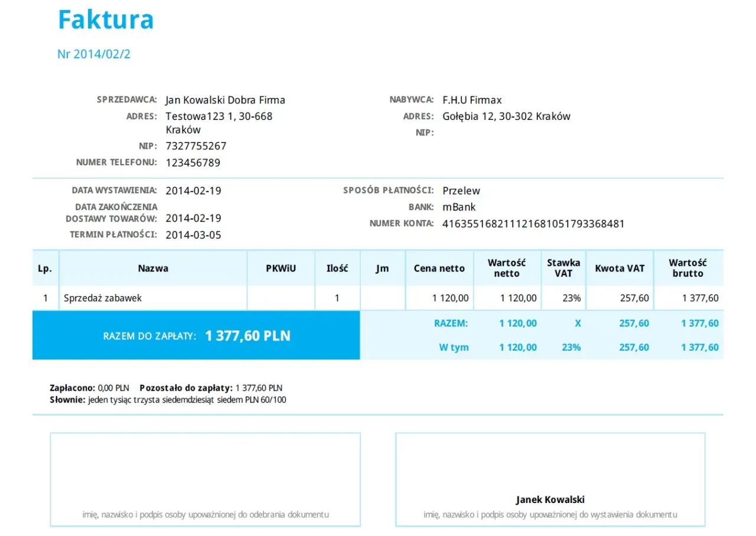Click the blue RAZEM DO ZAPŁATY banner
Viewport: 756px width, 536px height.
(x=197, y=335)
